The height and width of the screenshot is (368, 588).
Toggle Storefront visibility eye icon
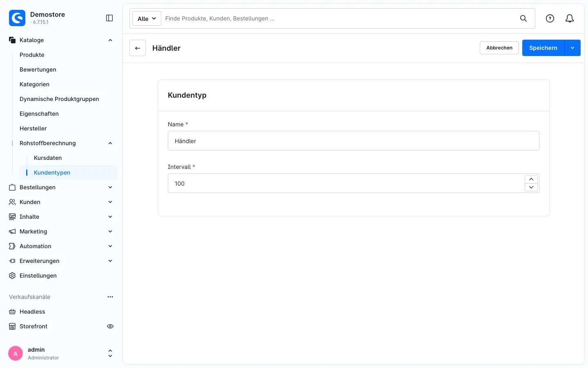[x=110, y=326]
